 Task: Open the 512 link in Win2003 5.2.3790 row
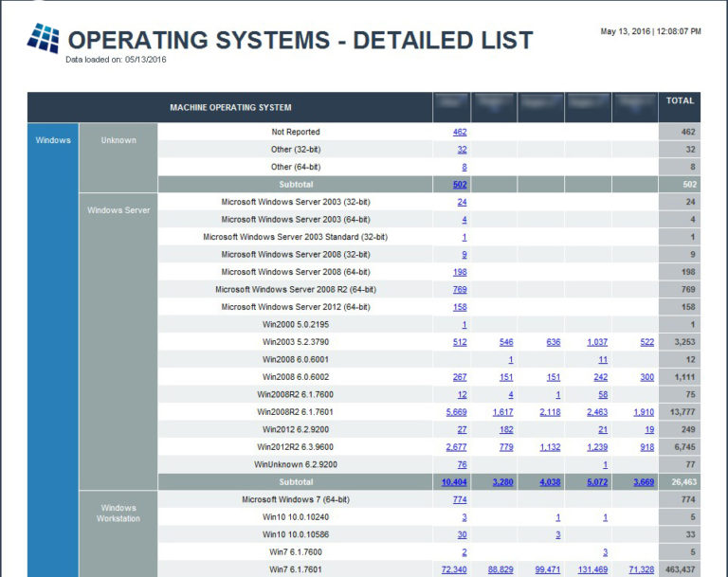click(x=460, y=342)
